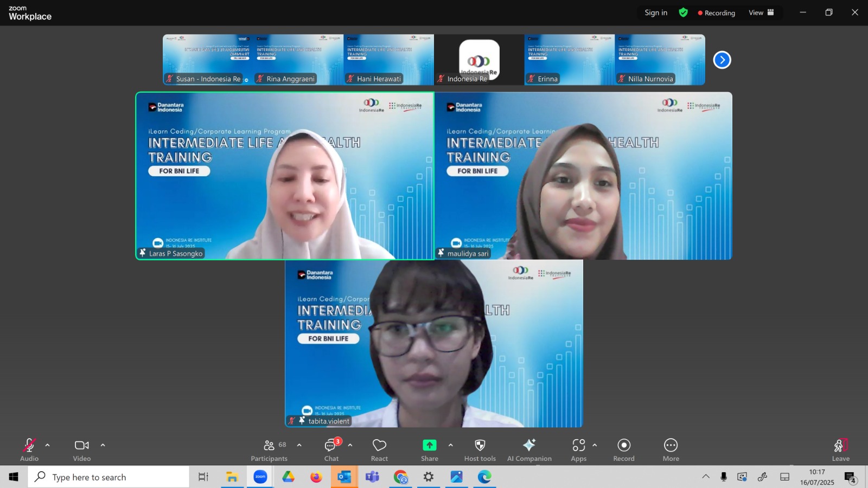Screen dimensions: 868x488
Task: Toggle the Video camera button
Action: point(82,450)
